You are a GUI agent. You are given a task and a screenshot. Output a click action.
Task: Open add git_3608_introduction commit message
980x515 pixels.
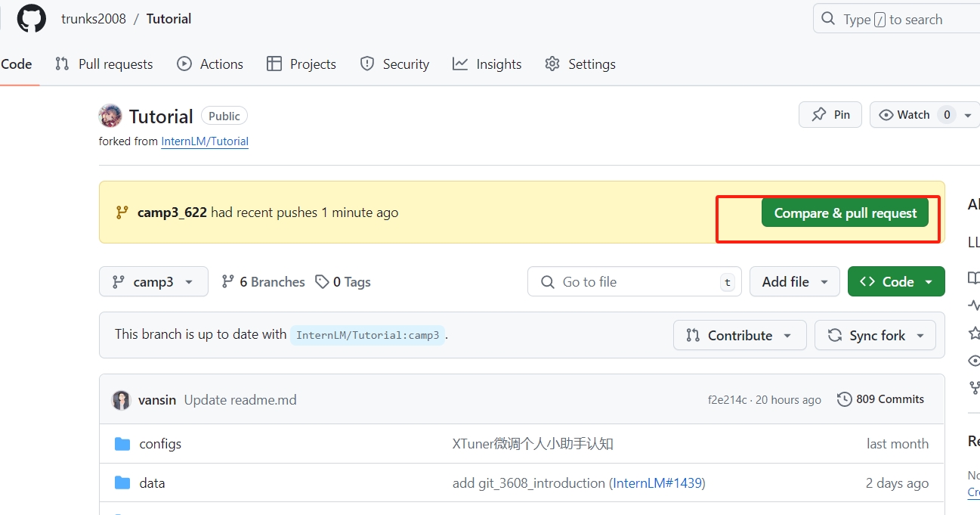pyautogui.click(x=529, y=483)
